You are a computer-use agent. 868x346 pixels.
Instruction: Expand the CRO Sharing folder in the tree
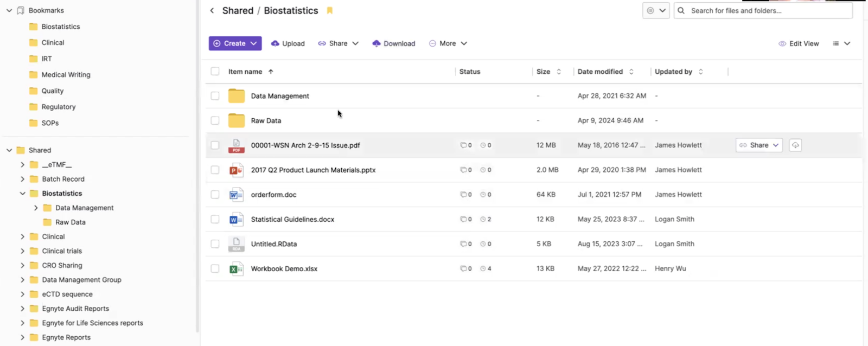(x=23, y=266)
